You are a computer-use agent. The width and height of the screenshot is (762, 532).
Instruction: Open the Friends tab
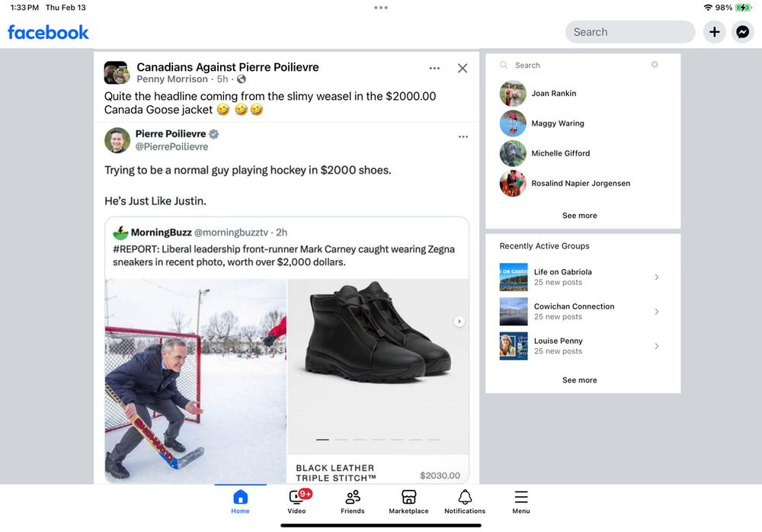pyautogui.click(x=352, y=502)
